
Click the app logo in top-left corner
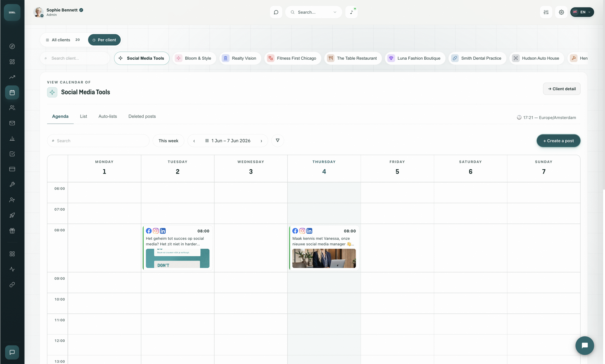click(x=12, y=12)
